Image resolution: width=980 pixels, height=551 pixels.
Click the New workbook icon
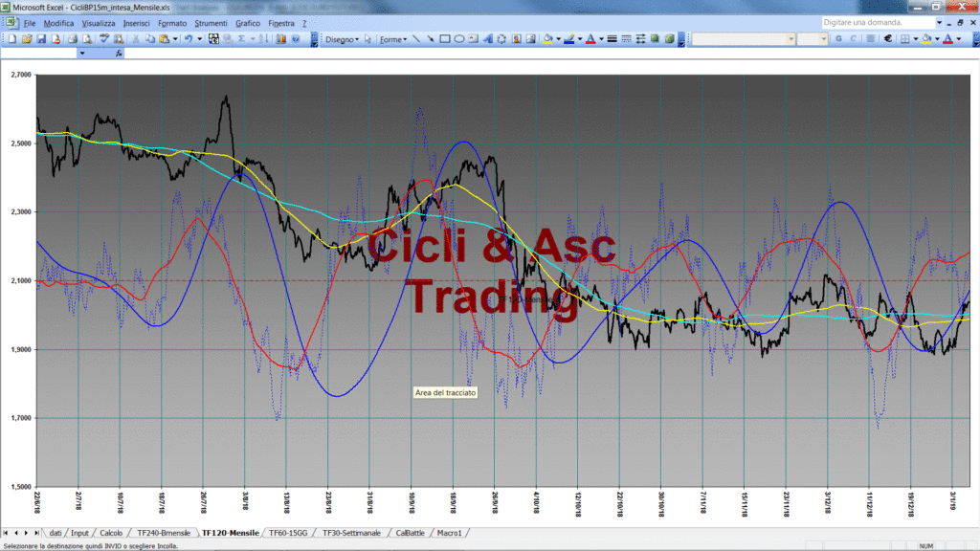(11, 38)
